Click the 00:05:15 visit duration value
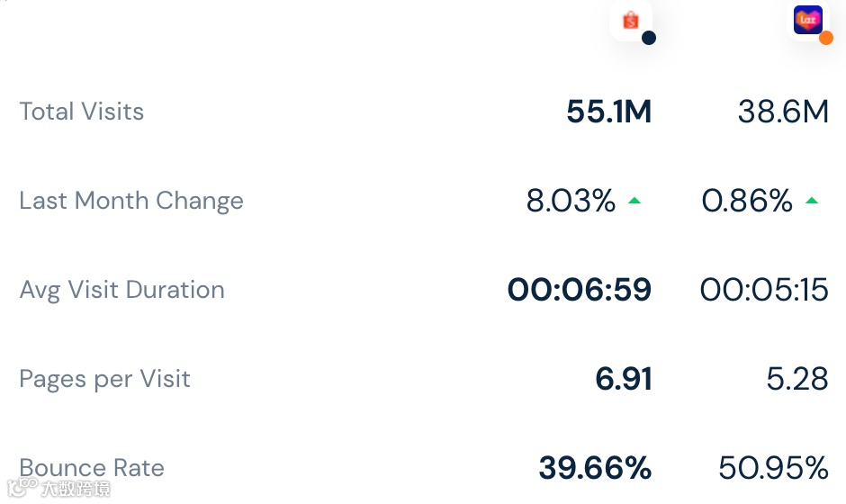Viewport: 846px width, 504px height. tap(764, 290)
